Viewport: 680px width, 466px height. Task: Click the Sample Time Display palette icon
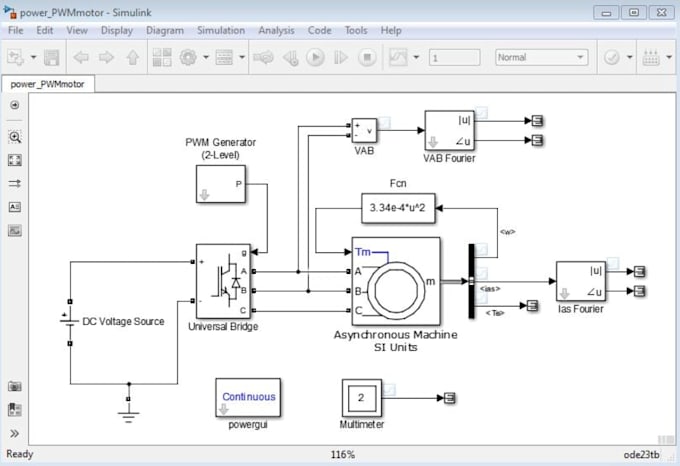coord(15,184)
